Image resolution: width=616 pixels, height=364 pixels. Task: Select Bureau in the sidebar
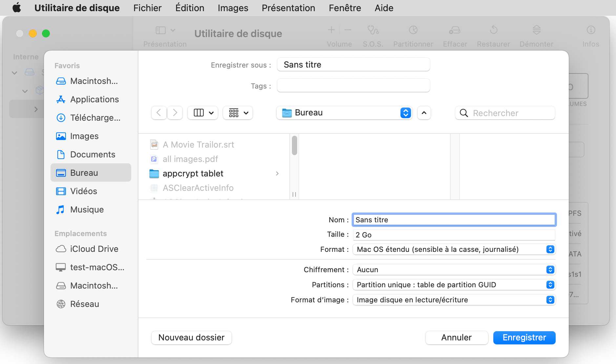pos(91,173)
